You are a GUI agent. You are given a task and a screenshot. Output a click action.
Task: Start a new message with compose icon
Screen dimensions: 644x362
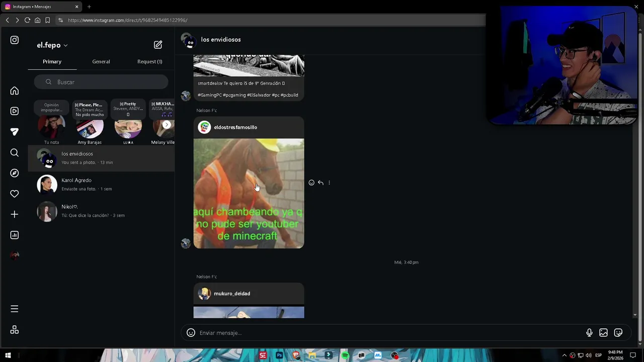[x=158, y=45]
